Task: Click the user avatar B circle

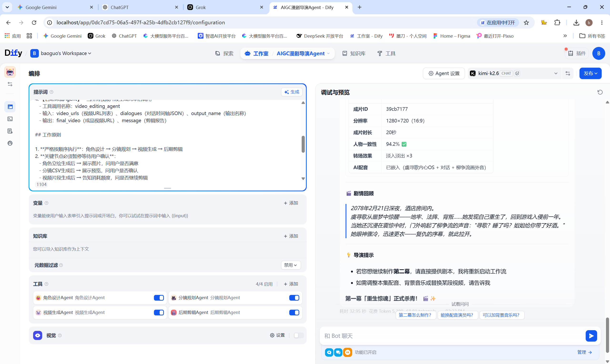Action: [599, 53]
